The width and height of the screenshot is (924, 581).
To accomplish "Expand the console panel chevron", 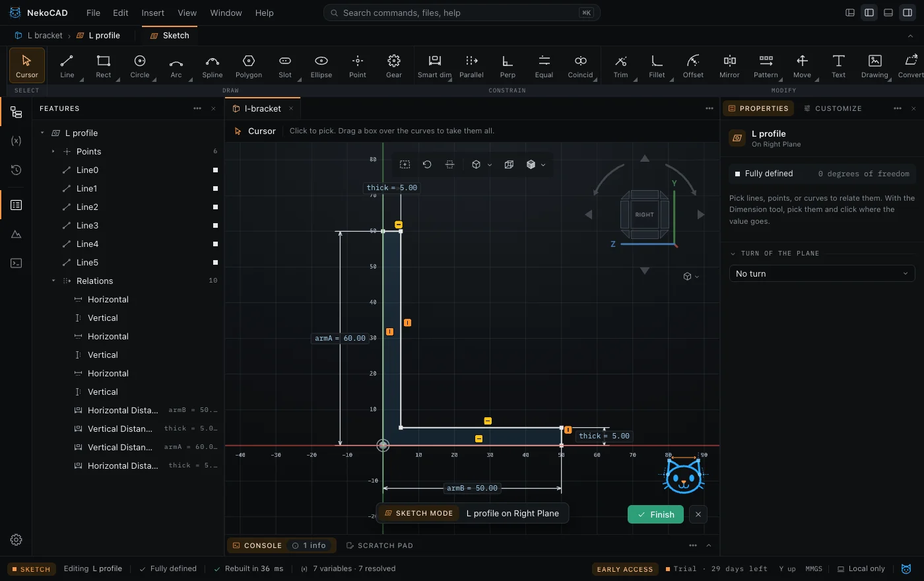I will point(709,545).
